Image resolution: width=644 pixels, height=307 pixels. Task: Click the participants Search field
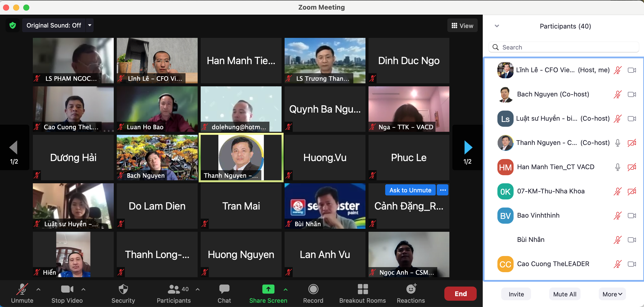tap(564, 47)
